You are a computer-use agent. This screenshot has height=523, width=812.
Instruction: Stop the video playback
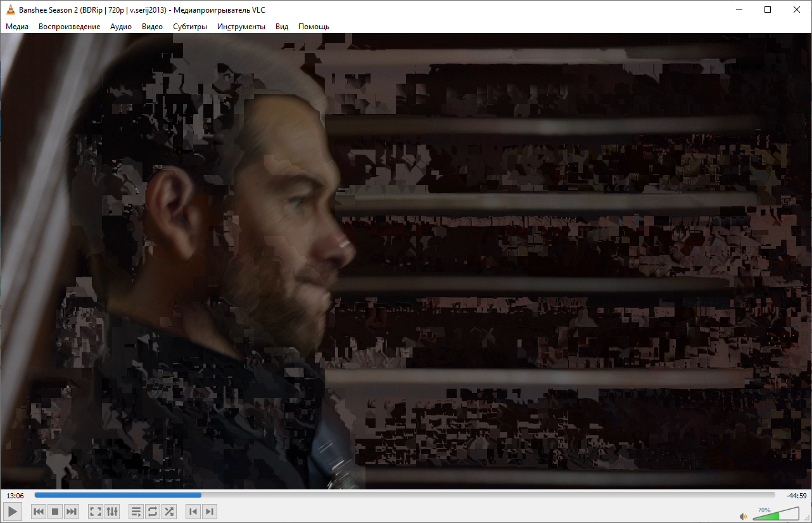coord(55,512)
